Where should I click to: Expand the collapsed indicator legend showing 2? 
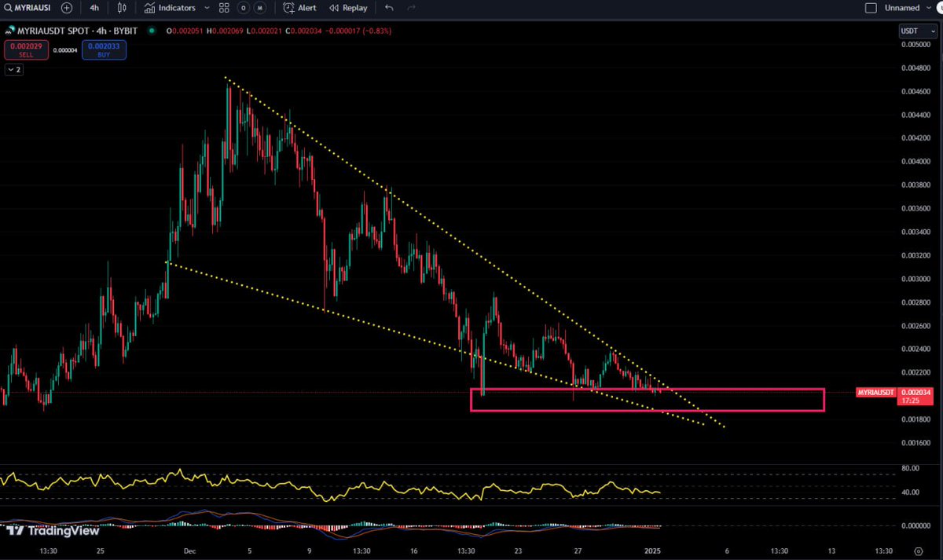[x=14, y=70]
